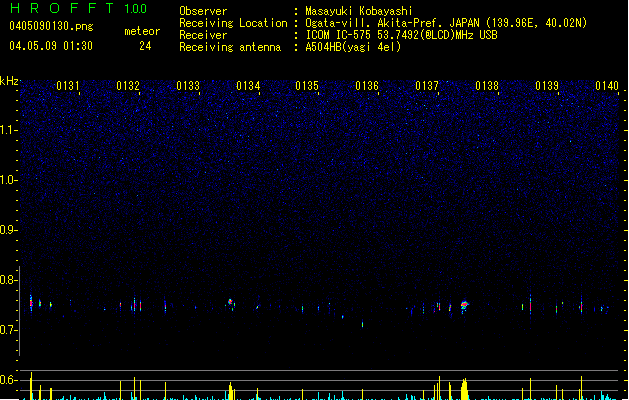Click the 1.1 kHz axis label
This screenshot has width=629, height=400.
(8, 130)
